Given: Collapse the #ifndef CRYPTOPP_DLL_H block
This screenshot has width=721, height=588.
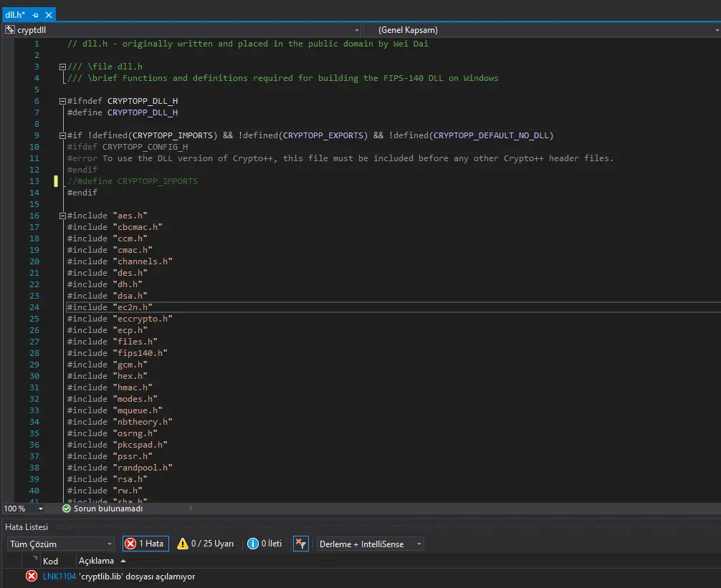Looking at the screenshot, I should tap(62, 101).
